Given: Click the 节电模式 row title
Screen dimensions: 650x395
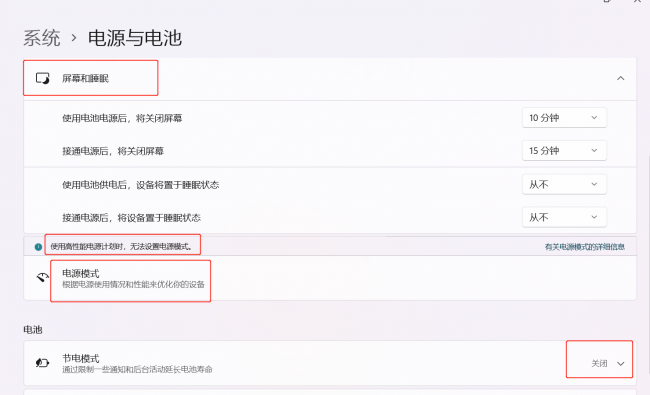Looking at the screenshot, I should click(x=81, y=359).
